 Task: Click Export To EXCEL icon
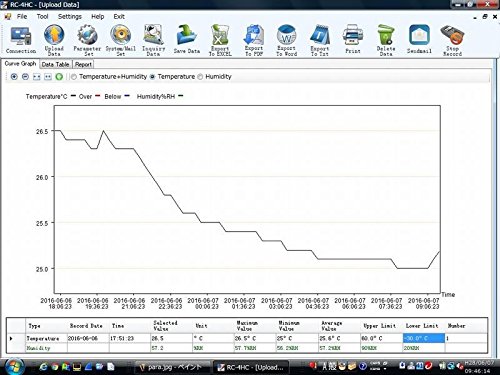coord(220,35)
